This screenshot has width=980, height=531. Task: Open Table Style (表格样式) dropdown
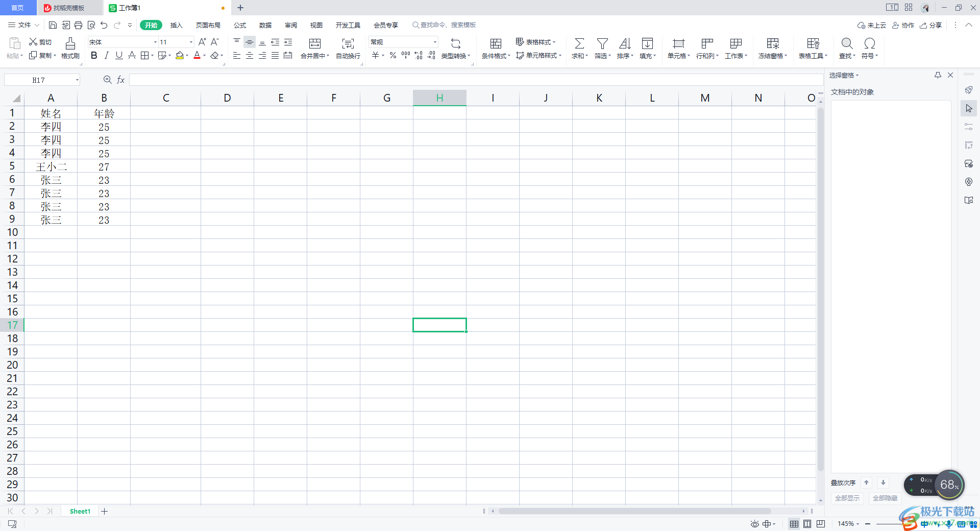click(x=536, y=42)
